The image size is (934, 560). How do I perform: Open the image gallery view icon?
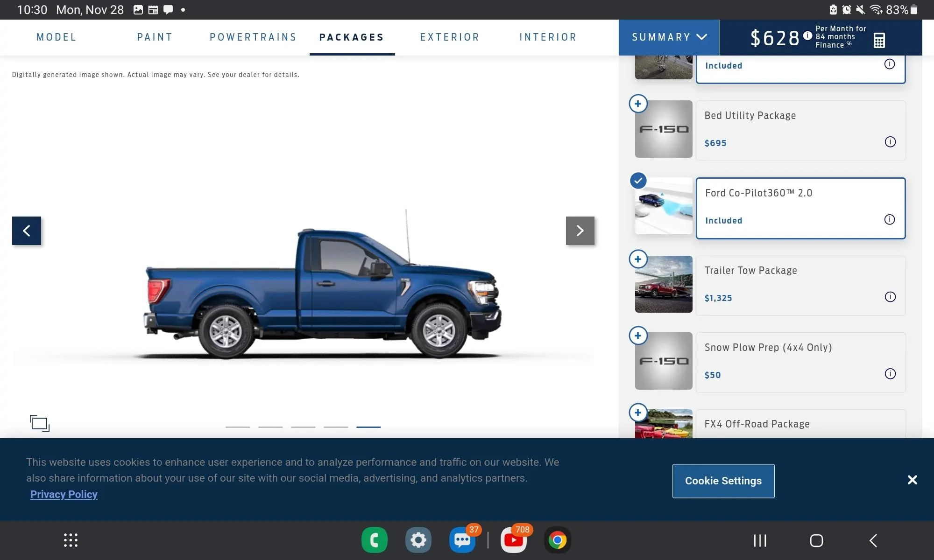tap(40, 423)
